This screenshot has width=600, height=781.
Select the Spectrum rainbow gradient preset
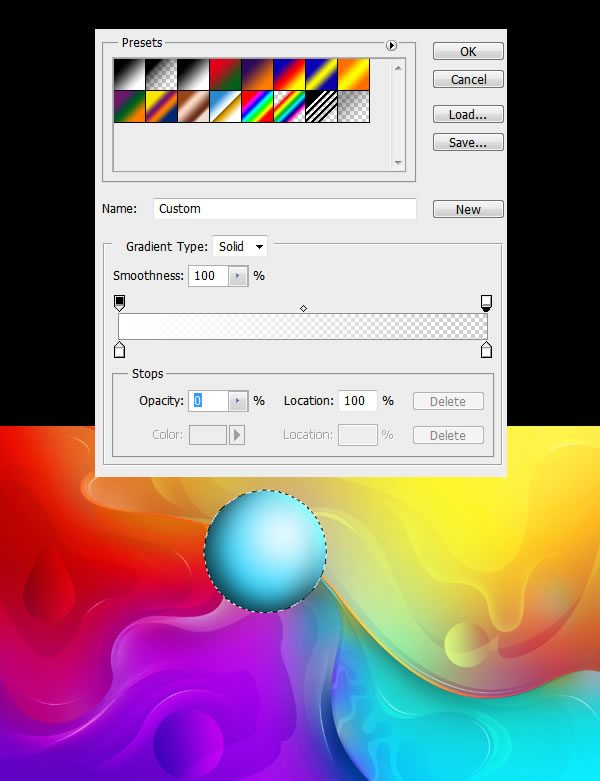(257, 106)
